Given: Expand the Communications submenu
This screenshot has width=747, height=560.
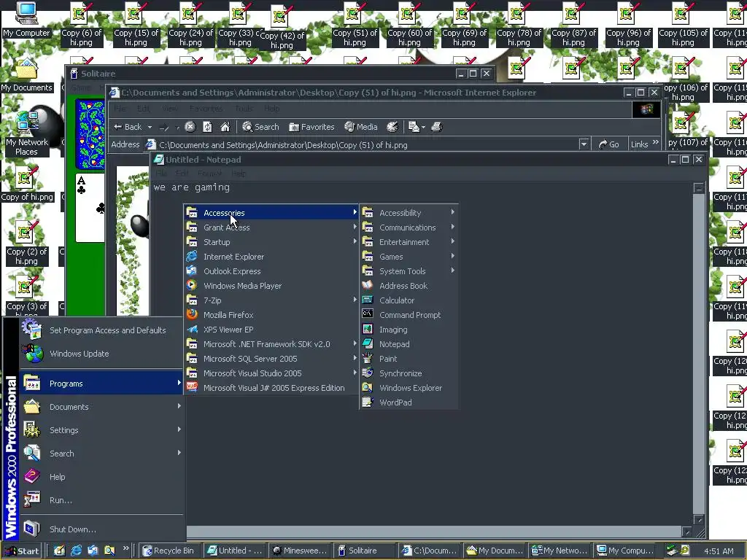Looking at the screenshot, I should 409,227.
